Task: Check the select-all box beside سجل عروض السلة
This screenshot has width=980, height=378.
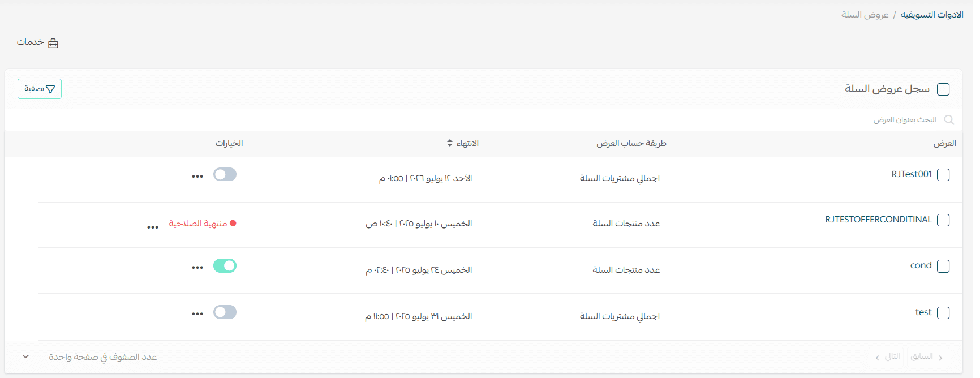Action: pyautogui.click(x=943, y=89)
